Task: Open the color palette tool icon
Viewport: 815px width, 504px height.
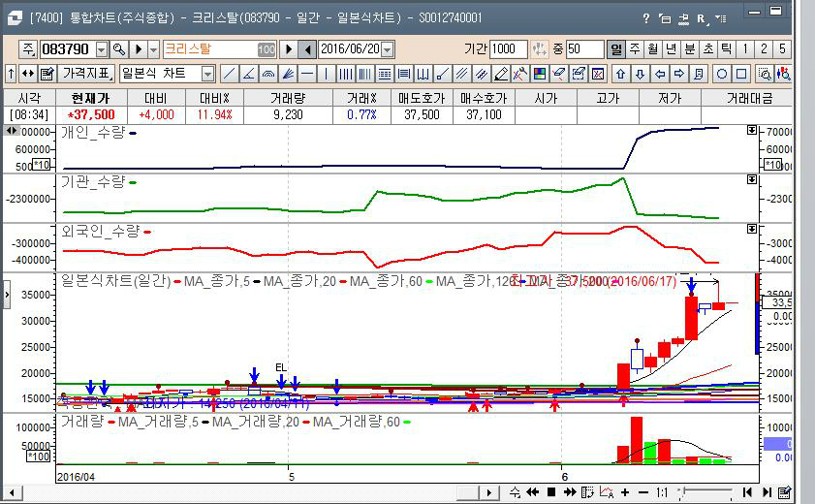Action: click(x=540, y=74)
